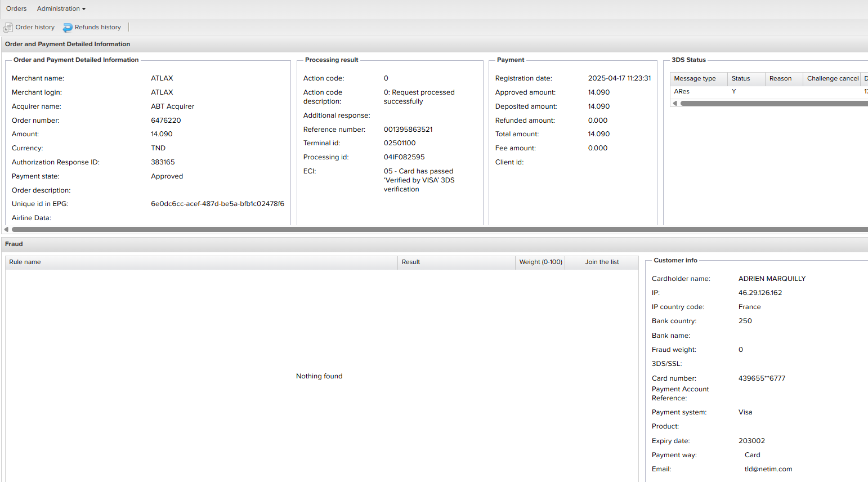Image resolution: width=868 pixels, height=482 pixels.
Task: Click the Result column header in Fraud
Action: click(x=411, y=262)
